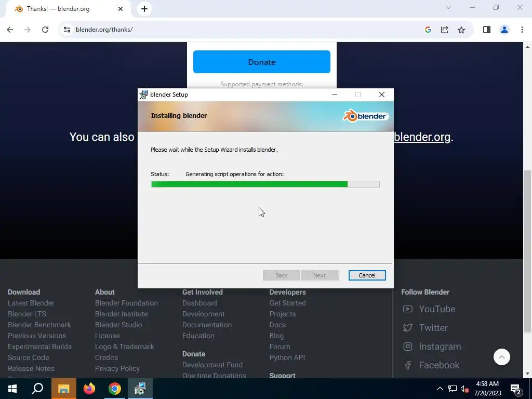
Task: Click the blender logo in setup banner
Action: click(x=365, y=116)
